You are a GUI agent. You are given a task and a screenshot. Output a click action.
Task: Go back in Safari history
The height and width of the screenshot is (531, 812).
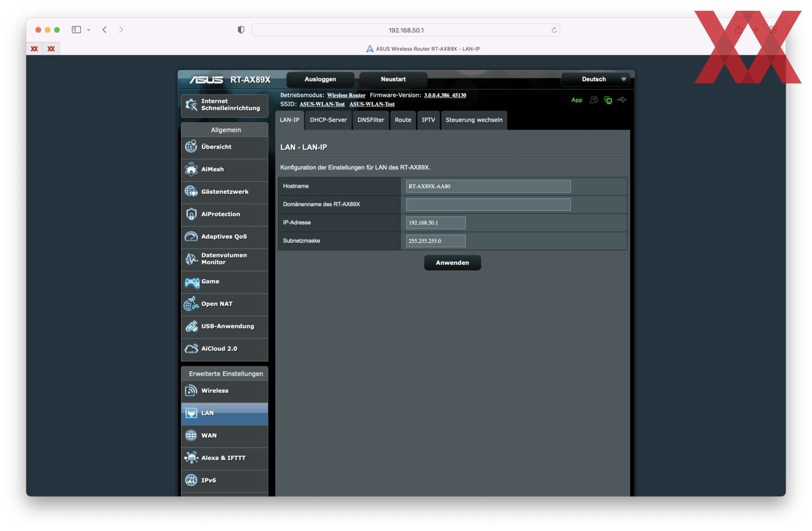[104, 29]
